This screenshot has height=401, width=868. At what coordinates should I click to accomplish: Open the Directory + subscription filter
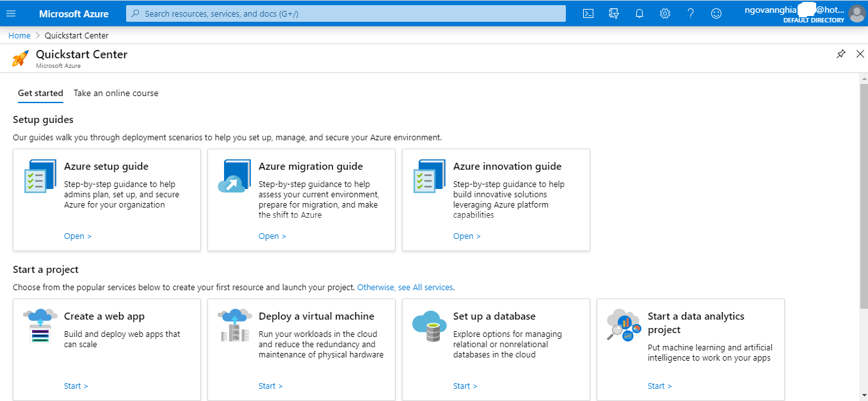coord(614,13)
